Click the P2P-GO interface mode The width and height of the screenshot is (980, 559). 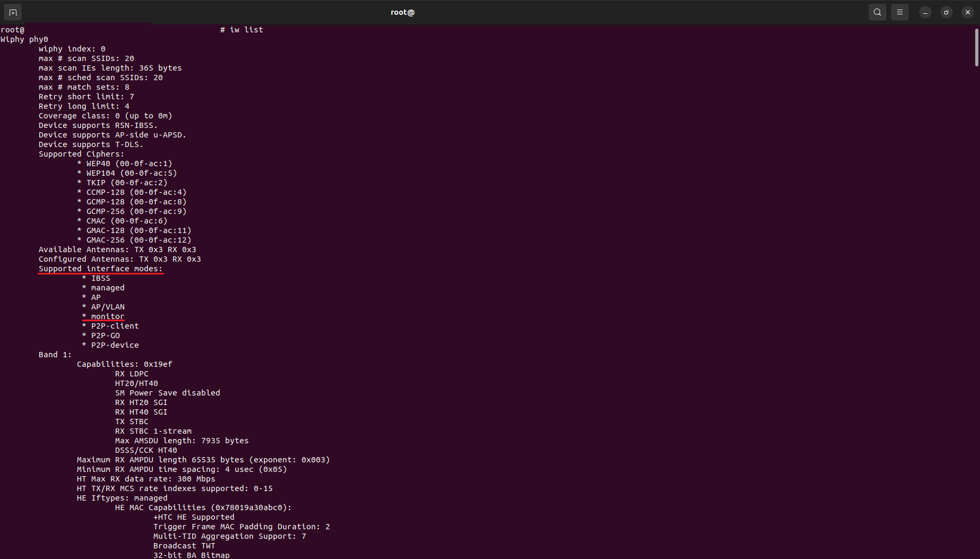coord(101,336)
